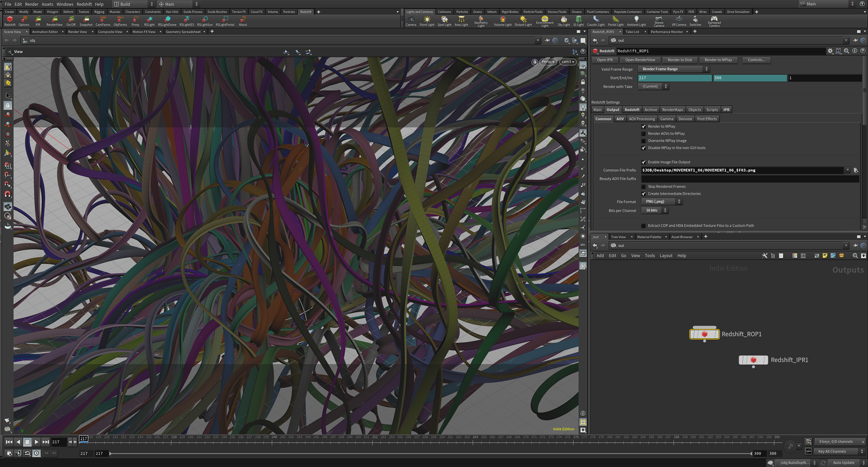Click the Common File Prefix path field
This screenshot has width=868, height=467.
(743, 170)
